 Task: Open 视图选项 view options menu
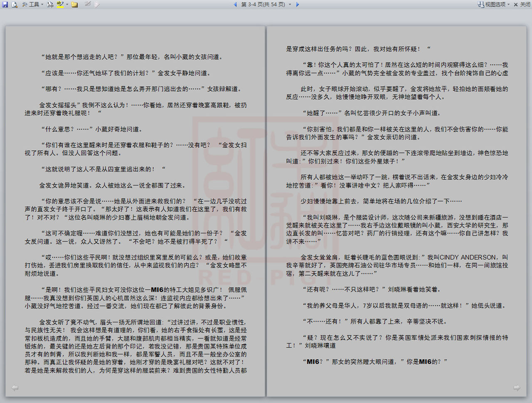495,5
